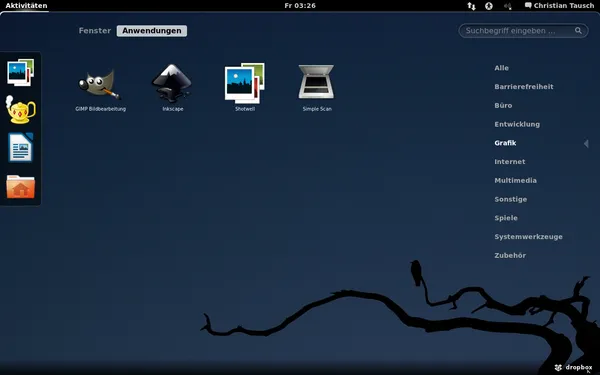600x375 pixels.
Task: Open LibreOffice Writer from the dash
Action: pyautogui.click(x=21, y=147)
